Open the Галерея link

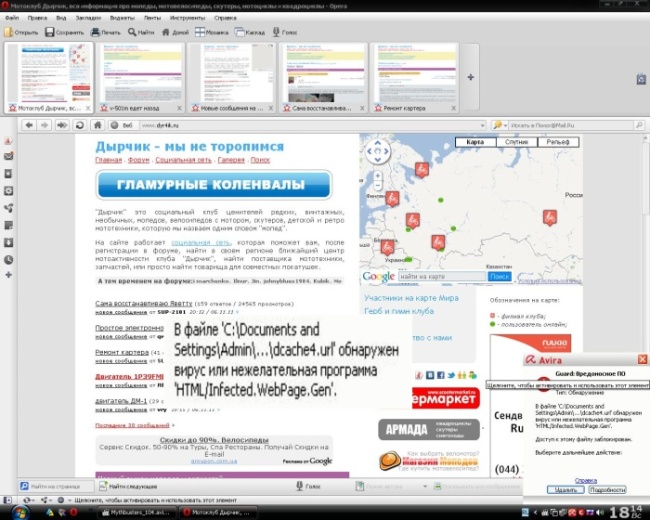(x=231, y=160)
